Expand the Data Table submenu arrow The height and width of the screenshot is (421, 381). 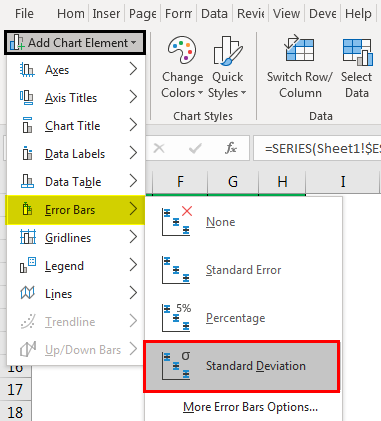[133, 181]
